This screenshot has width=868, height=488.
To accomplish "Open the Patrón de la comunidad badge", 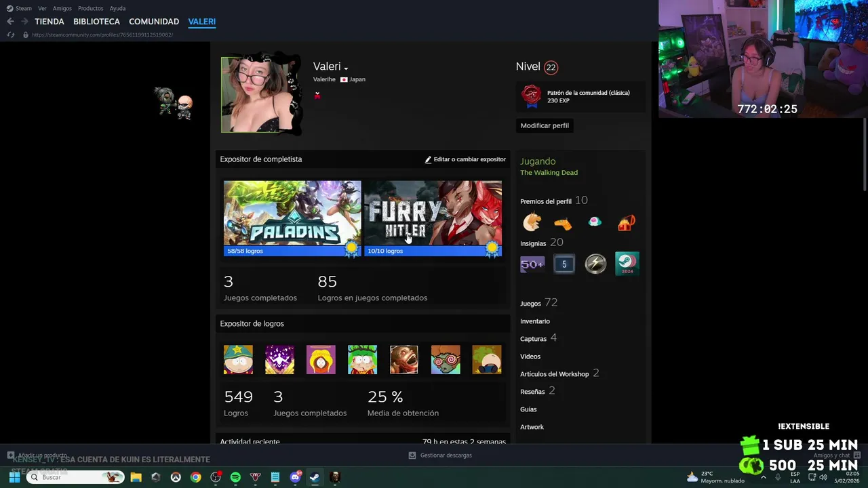I will coord(580,96).
